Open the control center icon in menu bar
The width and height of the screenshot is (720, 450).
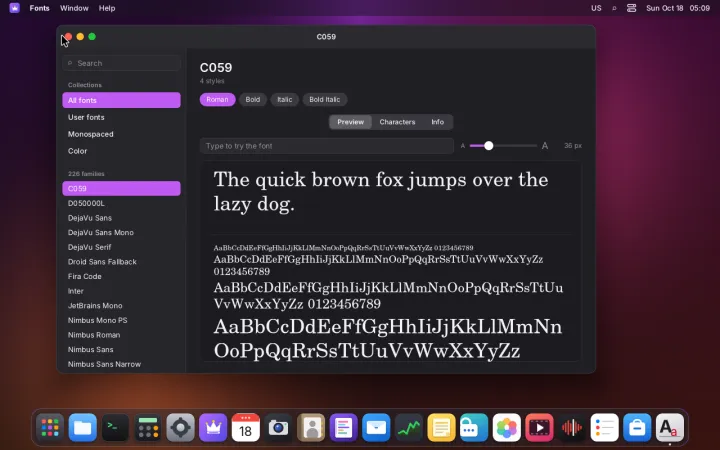(631, 8)
